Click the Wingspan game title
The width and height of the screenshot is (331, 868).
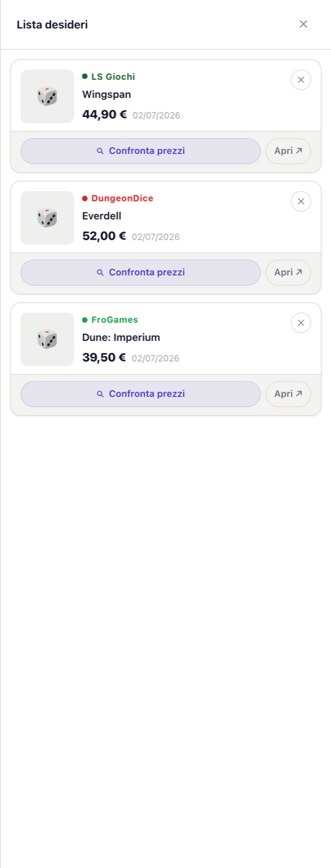106,94
